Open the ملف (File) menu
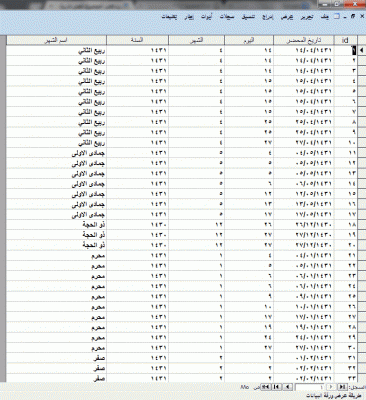The height and width of the screenshot is (400, 366). (325, 17)
